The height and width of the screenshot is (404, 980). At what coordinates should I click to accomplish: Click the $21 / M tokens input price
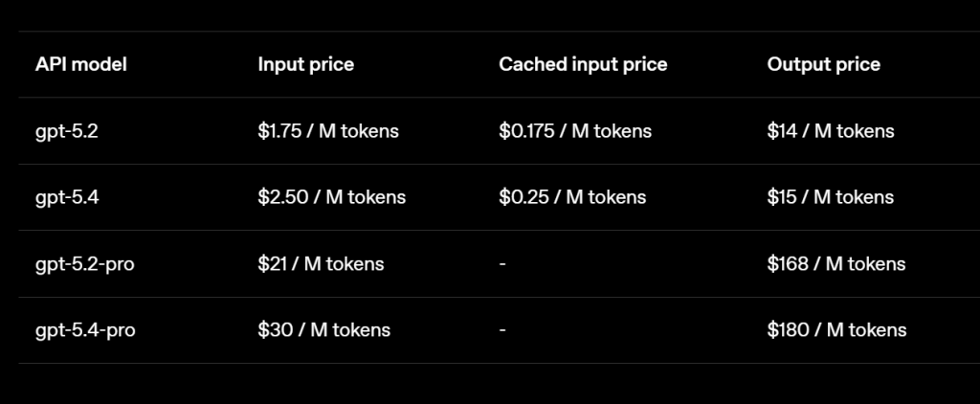pyautogui.click(x=321, y=263)
